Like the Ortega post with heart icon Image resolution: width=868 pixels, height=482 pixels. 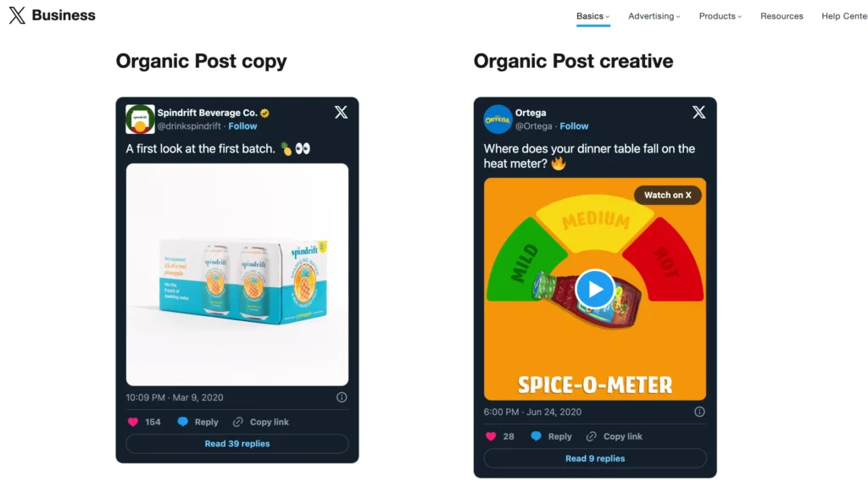(491, 436)
